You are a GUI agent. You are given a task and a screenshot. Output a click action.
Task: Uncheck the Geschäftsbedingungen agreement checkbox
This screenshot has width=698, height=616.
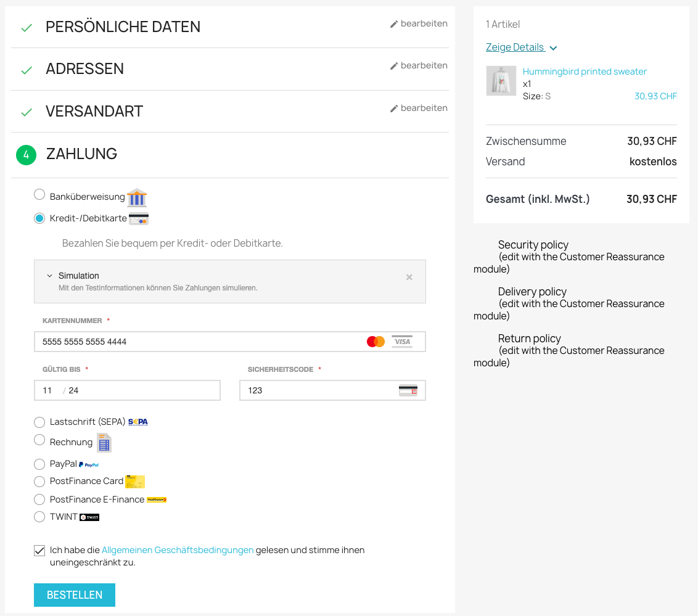pos(39,549)
